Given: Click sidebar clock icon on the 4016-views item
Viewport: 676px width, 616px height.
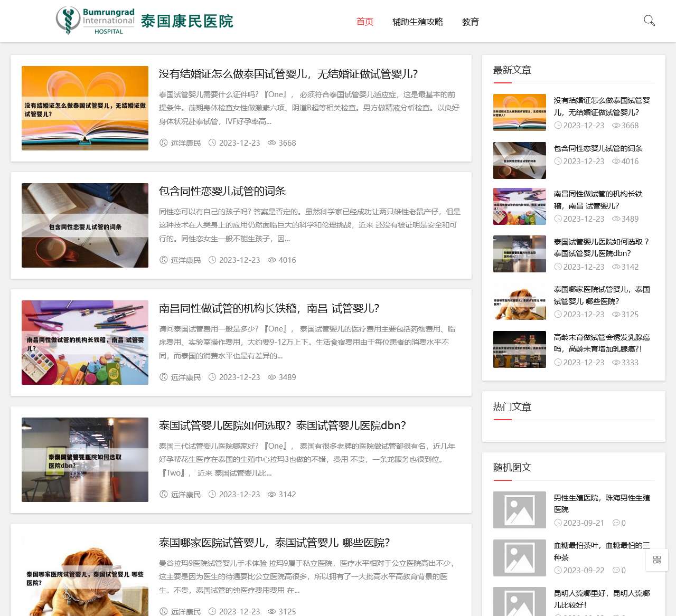Looking at the screenshot, I should pyautogui.click(x=558, y=162).
